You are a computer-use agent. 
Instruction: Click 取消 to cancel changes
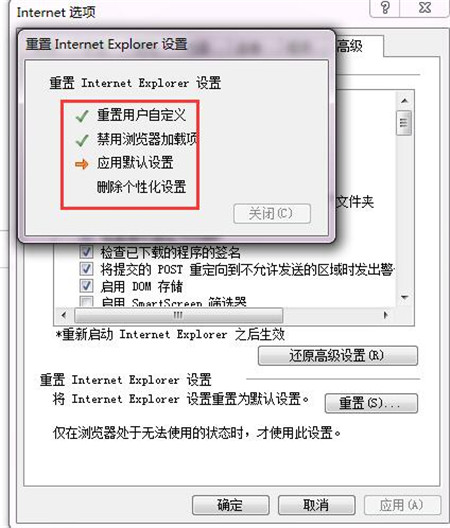[317, 505]
